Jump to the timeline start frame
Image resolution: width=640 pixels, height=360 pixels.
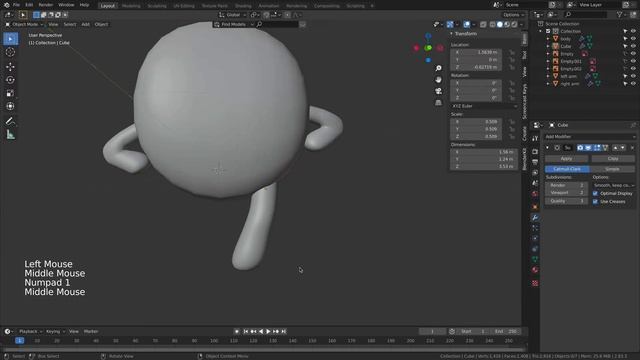pyautogui.click(x=246, y=331)
